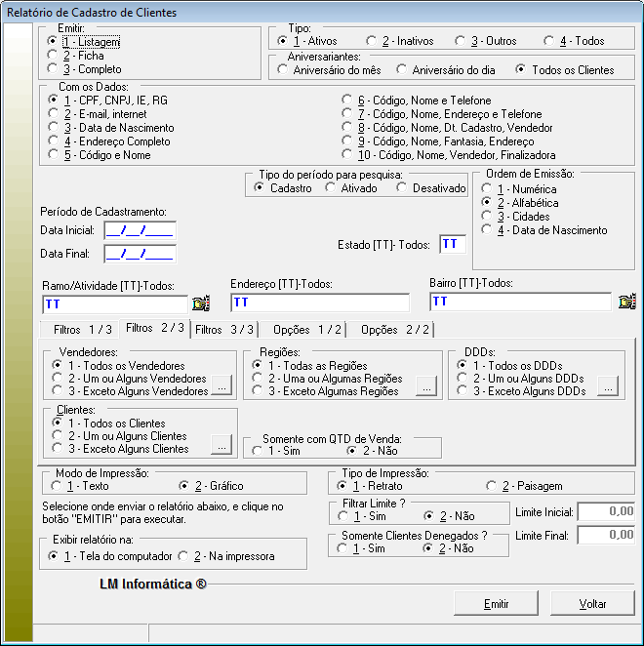Choose '2 - Na impressora' output option
Screen dimensions: 644x646
[183, 556]
